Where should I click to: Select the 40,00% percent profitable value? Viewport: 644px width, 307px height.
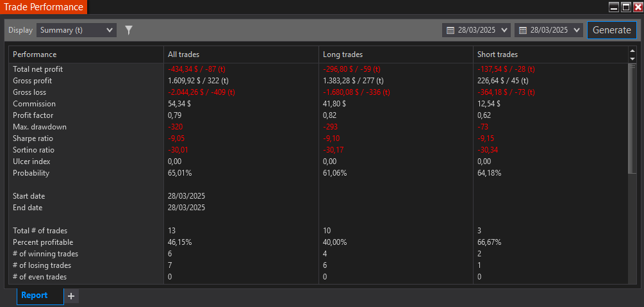pos(334,242)
